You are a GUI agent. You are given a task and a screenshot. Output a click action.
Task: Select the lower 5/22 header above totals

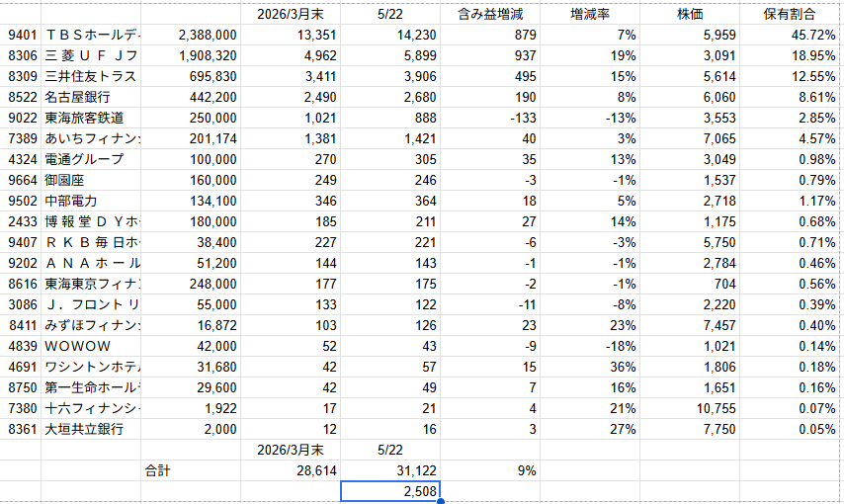tap(390, 450)
